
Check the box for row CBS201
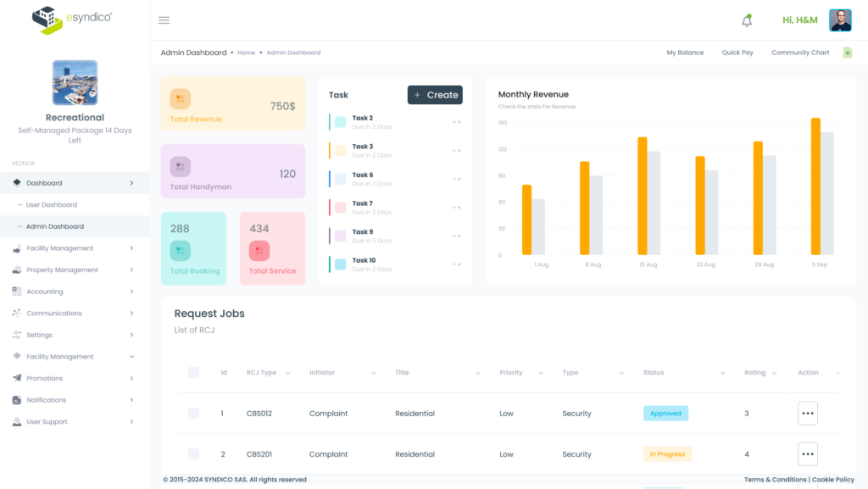(x=193, y=454)
